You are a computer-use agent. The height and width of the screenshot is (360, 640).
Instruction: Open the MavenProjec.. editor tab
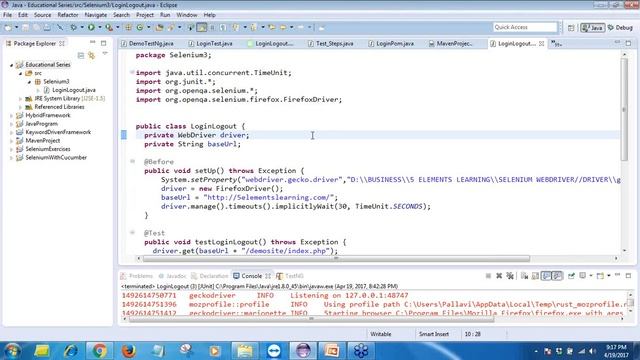[451, 43]
